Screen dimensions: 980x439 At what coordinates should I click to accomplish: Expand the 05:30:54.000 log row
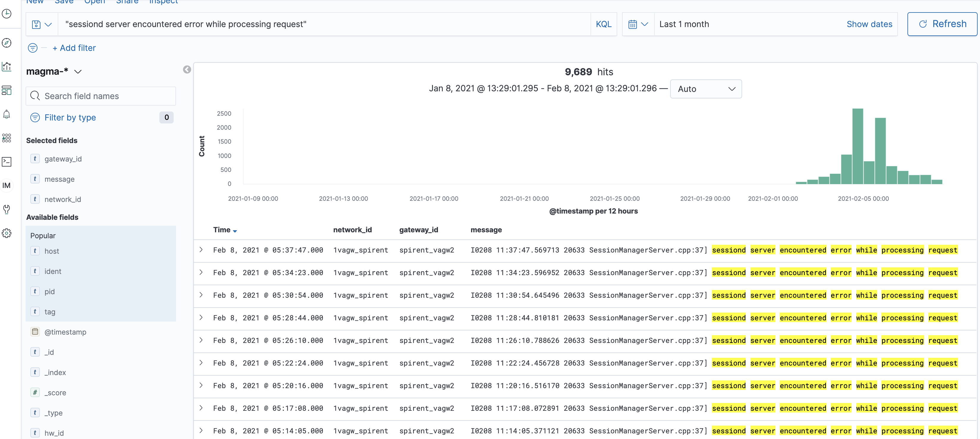tap(201, 295)
